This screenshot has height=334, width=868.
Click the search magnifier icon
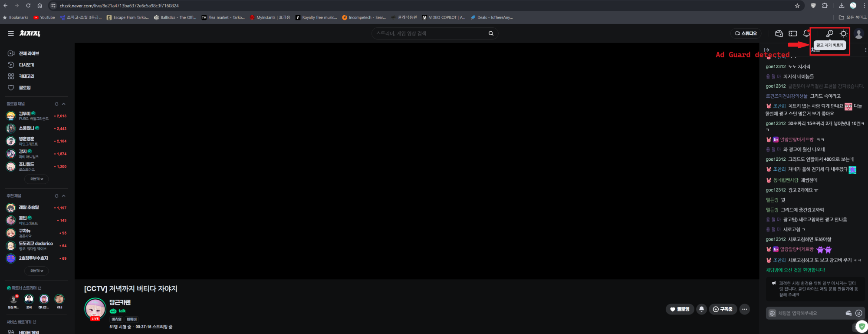(491, 33)
